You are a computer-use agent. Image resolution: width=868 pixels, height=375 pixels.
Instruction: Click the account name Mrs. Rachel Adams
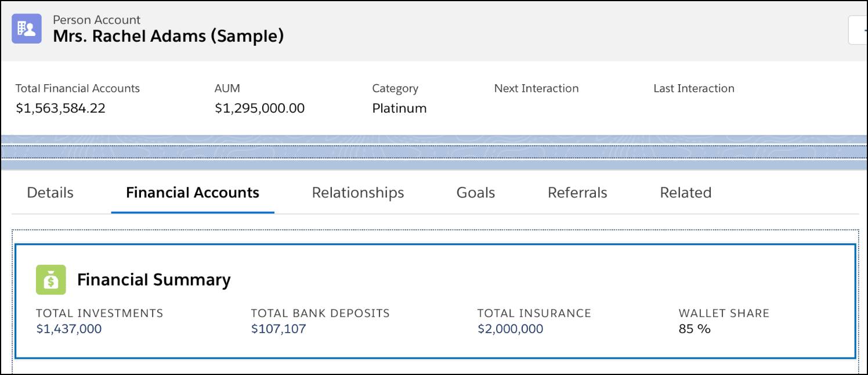(168, 35)
